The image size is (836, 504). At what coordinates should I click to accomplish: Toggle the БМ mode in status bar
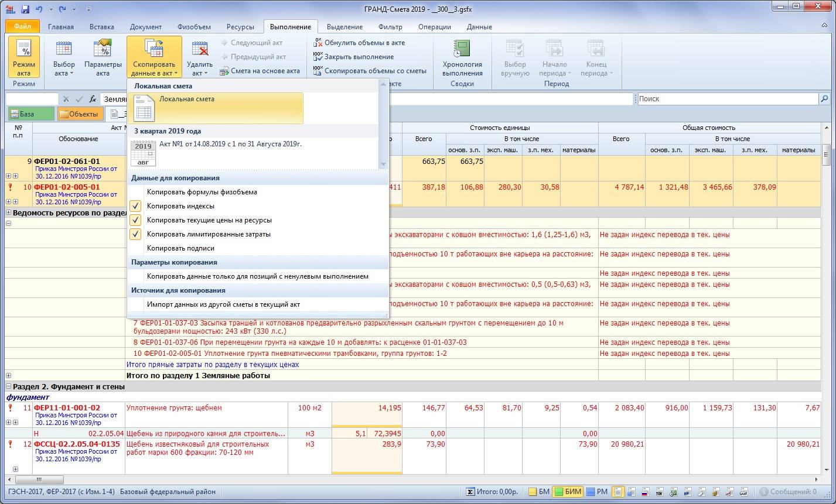click(538, 492)
